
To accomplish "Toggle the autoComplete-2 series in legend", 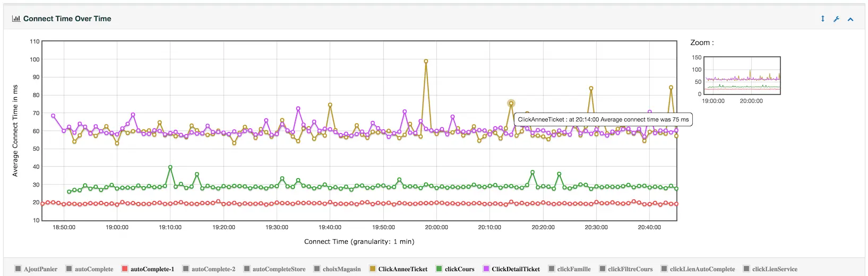I will 209,269.
